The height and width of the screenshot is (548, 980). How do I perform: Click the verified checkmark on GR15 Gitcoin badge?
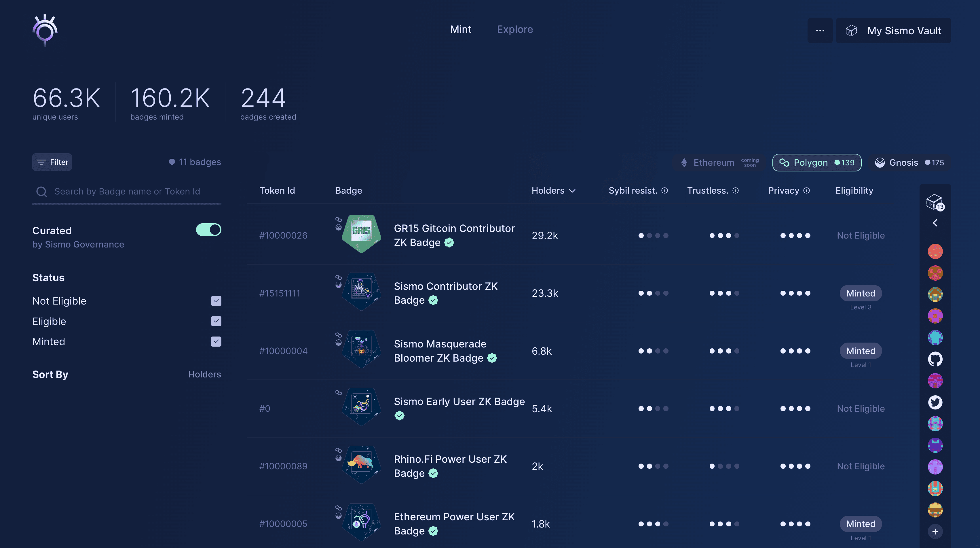click(x=449, y=243)
